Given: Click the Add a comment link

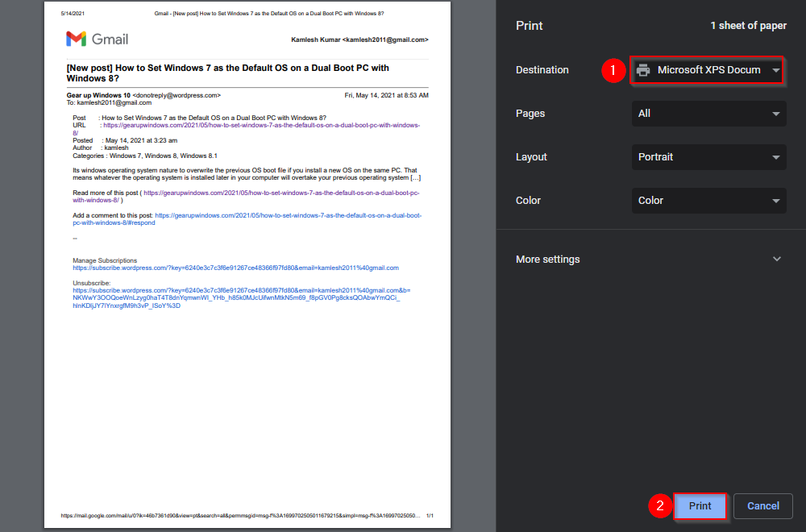Looking at the screenshot, I should 247,219.
